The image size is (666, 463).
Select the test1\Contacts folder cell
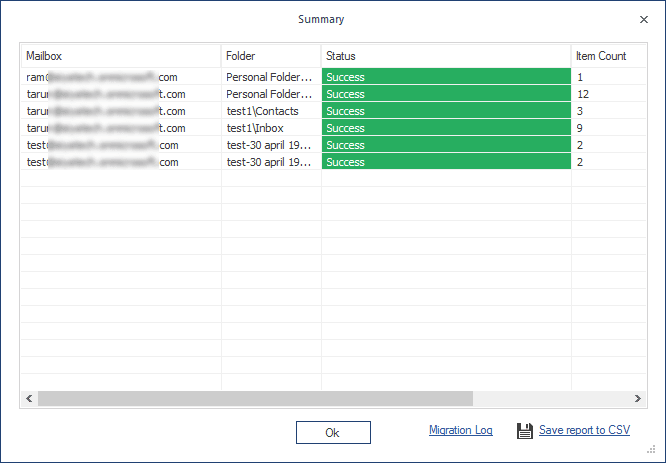271,111
